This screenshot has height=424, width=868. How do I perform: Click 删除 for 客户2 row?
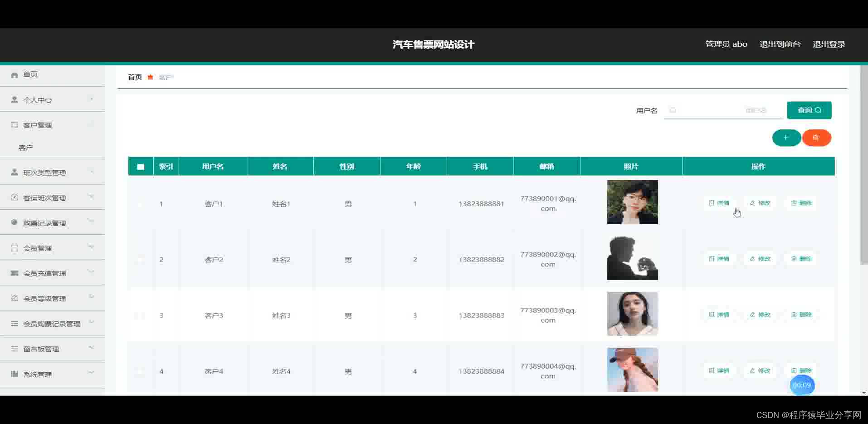801,259
